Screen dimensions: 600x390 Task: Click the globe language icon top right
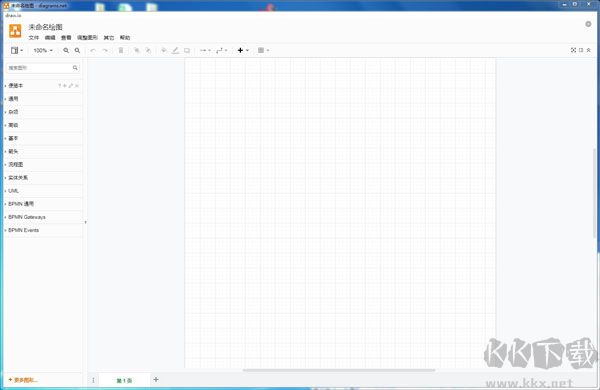coord(588,24)
